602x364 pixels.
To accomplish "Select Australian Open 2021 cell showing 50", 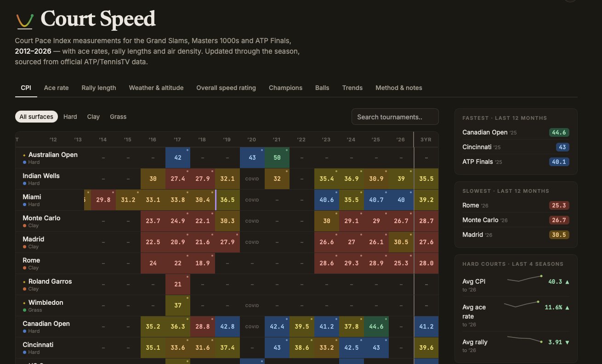I will (x=277, y=157).
